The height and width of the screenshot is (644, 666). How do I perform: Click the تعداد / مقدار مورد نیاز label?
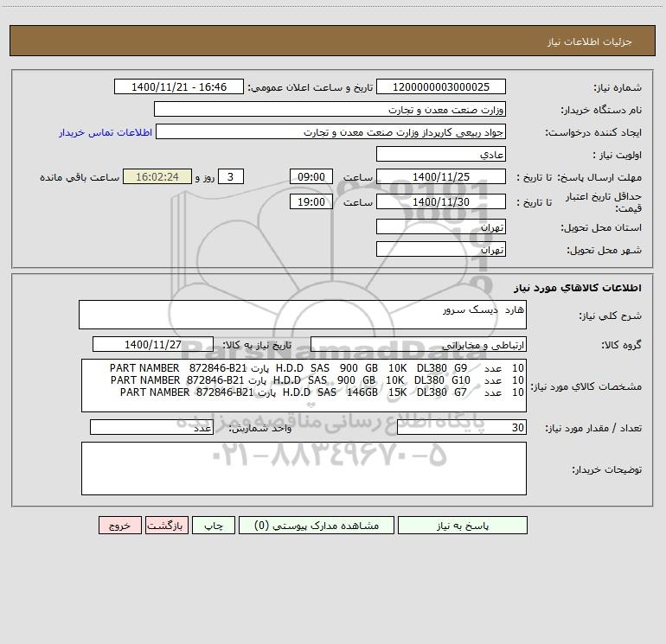[593, 429]
